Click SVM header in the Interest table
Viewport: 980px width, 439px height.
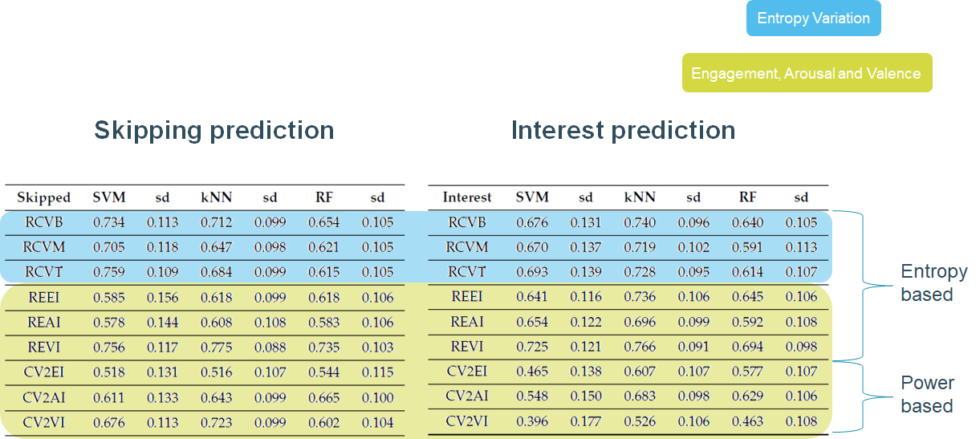click(532, 197)
